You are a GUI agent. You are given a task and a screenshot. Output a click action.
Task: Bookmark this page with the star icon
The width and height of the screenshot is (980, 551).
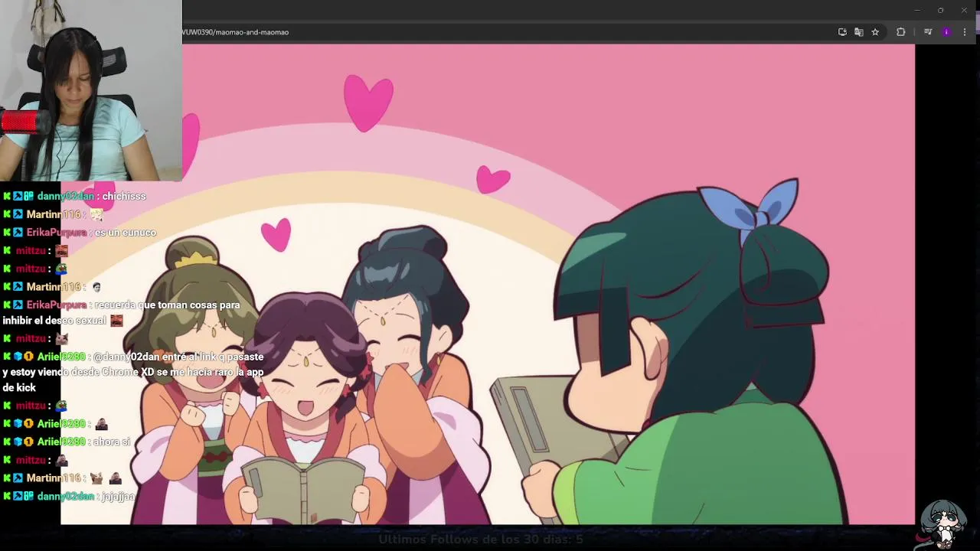[x=875, y=32]
